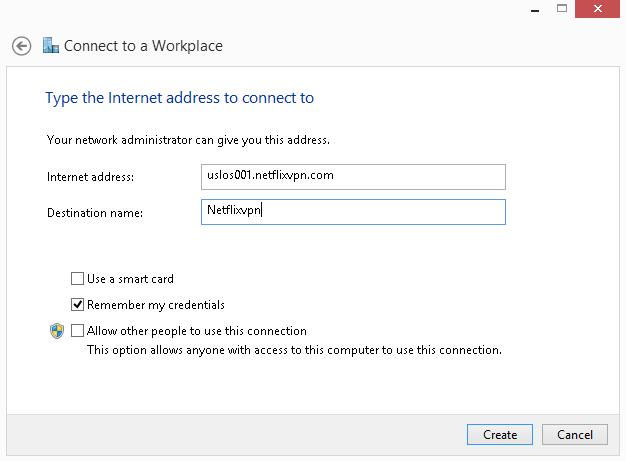Image resolution: width=626 pixels, height=461 pixels.
Task: Click the UAC shield icon beside Allow other people
Action: click(57, 331)
